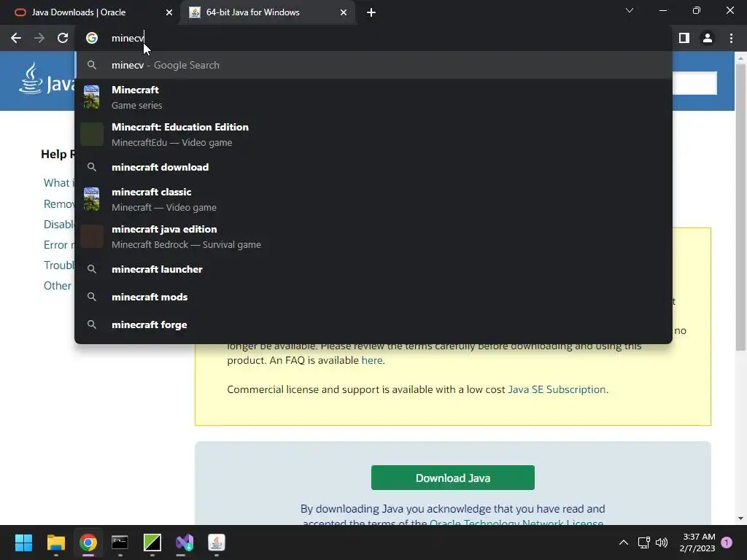This screenshot has height=560, width=747.
Task: Open Visual Studio Installer from the taskbar
Action: tap(185, 542)
